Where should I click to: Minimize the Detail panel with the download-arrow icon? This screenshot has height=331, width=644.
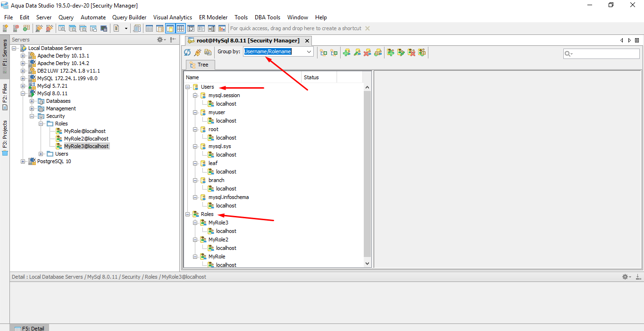pos(638,277)
